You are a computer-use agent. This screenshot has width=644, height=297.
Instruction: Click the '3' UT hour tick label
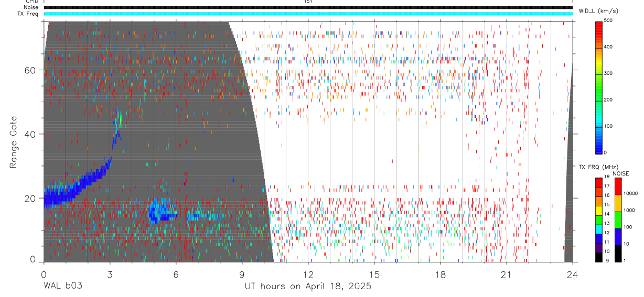point(110,274)
